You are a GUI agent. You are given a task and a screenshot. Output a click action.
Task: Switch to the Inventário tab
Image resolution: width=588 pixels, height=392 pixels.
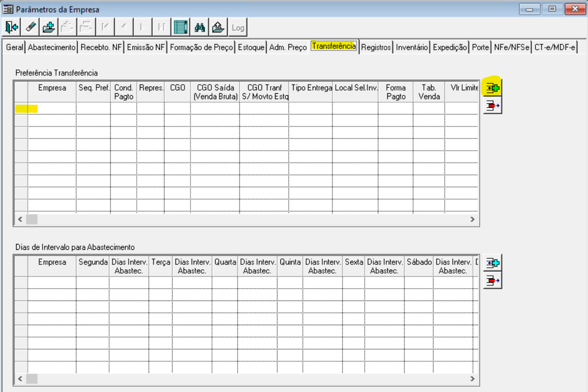click(x=412, y=47)
